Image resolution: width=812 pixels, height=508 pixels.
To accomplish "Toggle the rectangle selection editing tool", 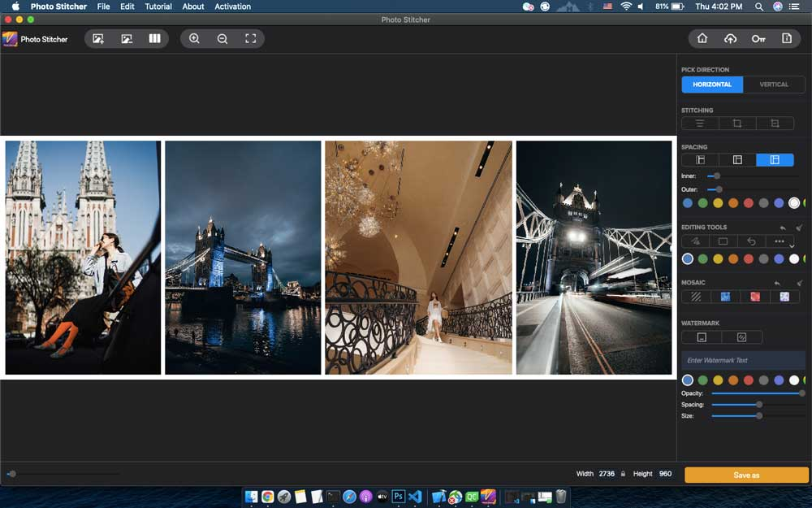I will click(x=722, y=241).
